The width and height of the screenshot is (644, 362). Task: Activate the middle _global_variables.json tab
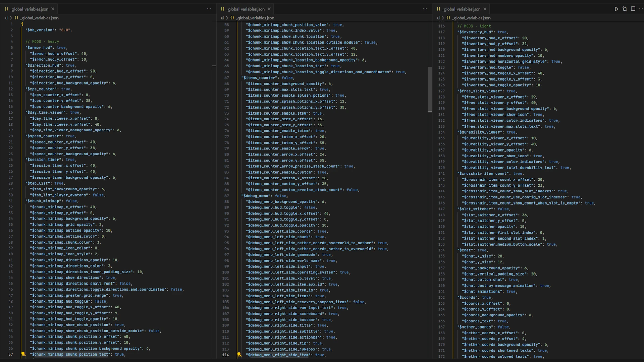[246, 9]
